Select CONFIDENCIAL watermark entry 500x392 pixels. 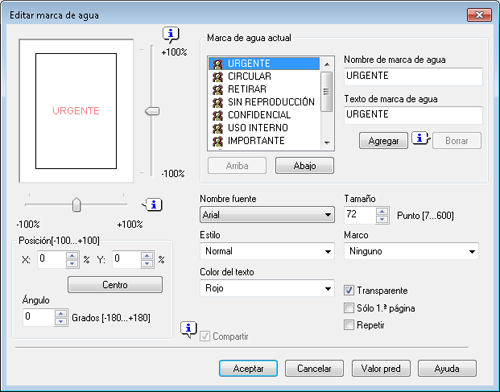point(264,115)
